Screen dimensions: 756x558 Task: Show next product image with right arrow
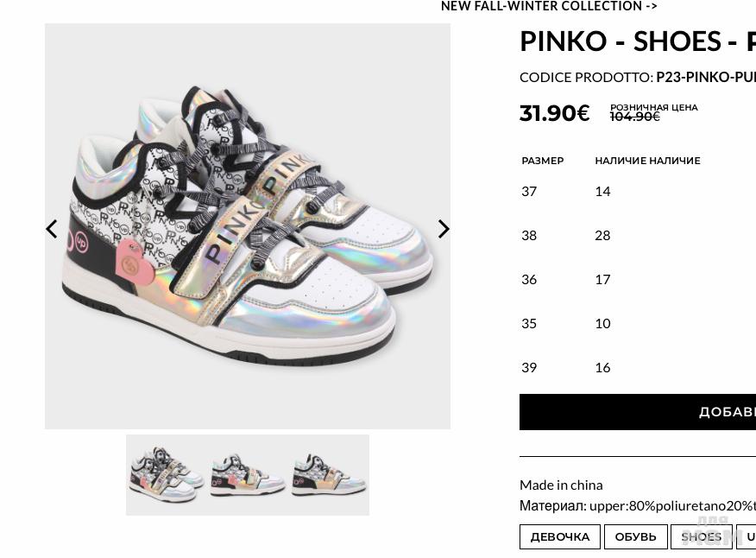click(x=444, y=229)
